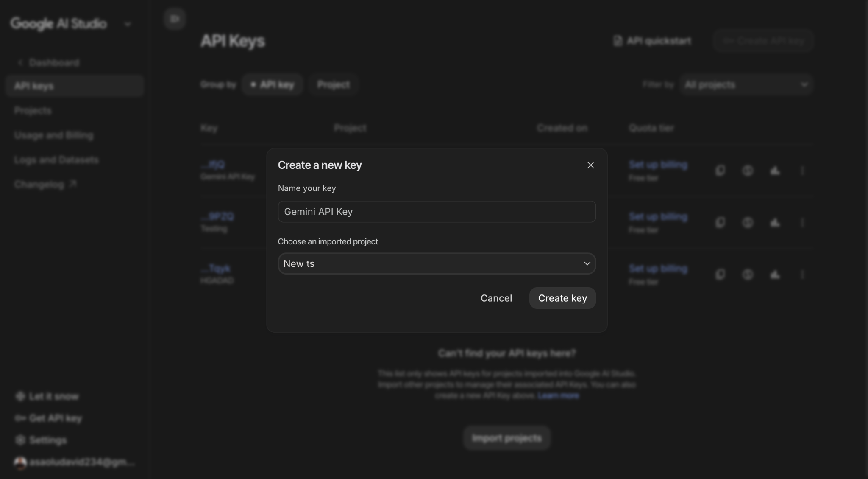Click Set up billing for Testing row
This screenshot has width=868, height=479.
click(658, 217)
